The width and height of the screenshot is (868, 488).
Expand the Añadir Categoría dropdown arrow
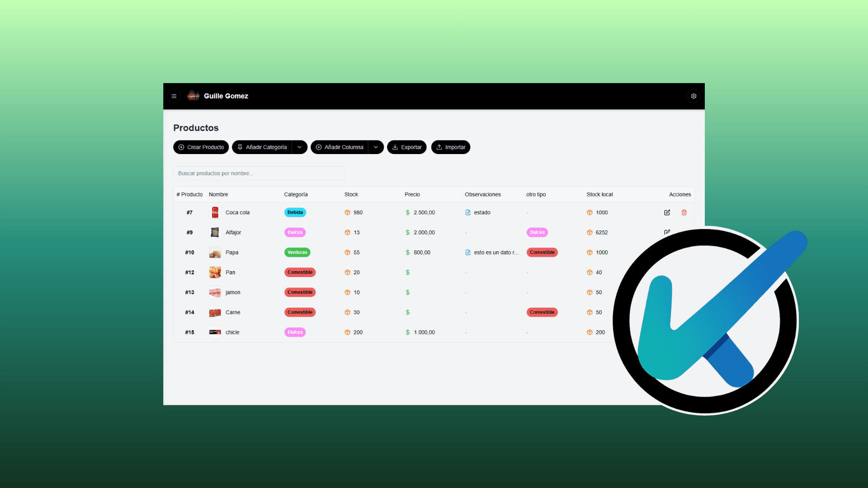click(300, 147)
